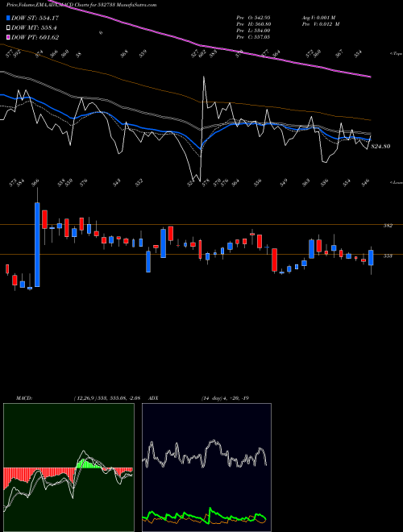Click the 'Avg V' average volume value

pyautogui.click(x=318, y=17)
